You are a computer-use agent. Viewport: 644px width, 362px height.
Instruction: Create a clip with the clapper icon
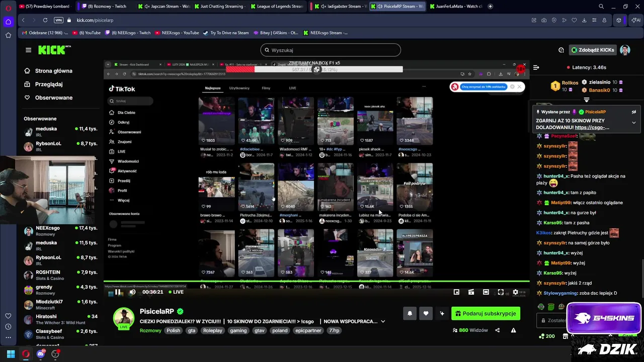click(x=471, y=292)
